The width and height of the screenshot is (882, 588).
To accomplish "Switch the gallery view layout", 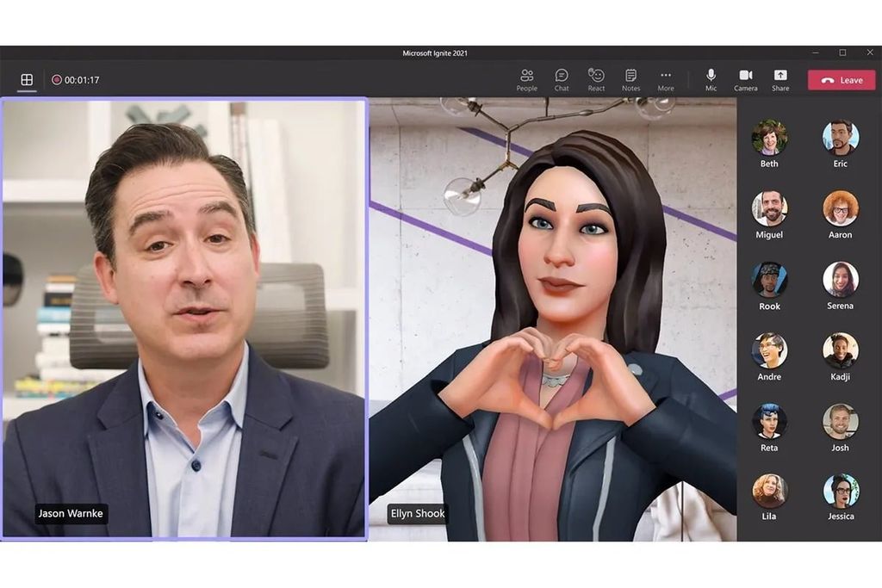I will (x=26, y=78).
